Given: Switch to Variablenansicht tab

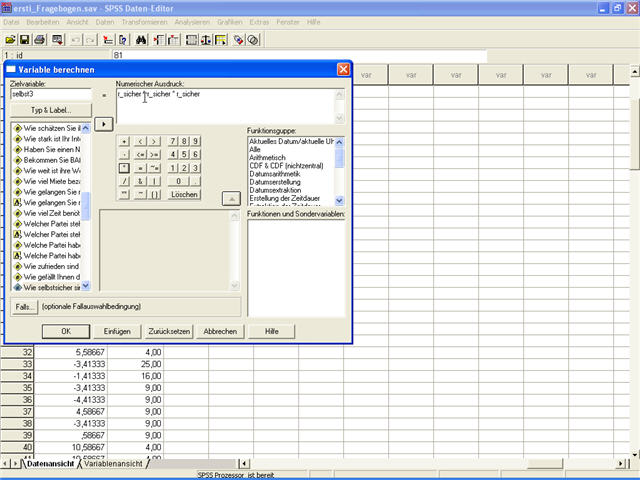Looking at the screenshot, I should [112, 464].
